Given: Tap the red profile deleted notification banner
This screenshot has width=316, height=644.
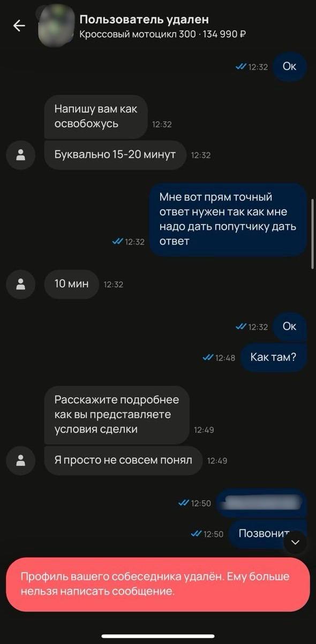Looking at the screenshot, I should 158,584.
